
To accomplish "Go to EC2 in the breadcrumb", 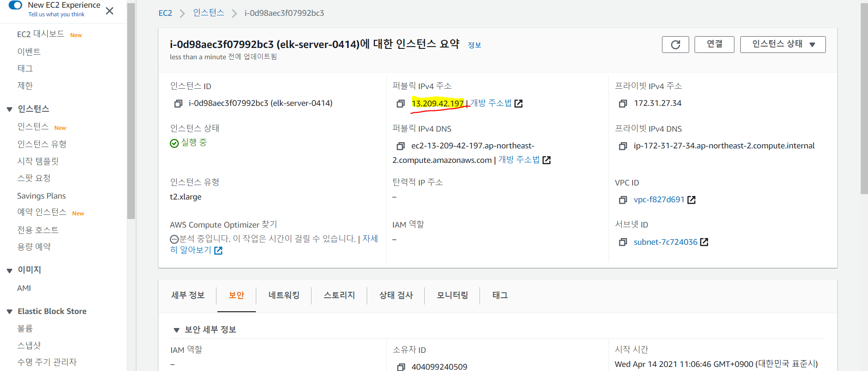I will (x=165, y=13).
